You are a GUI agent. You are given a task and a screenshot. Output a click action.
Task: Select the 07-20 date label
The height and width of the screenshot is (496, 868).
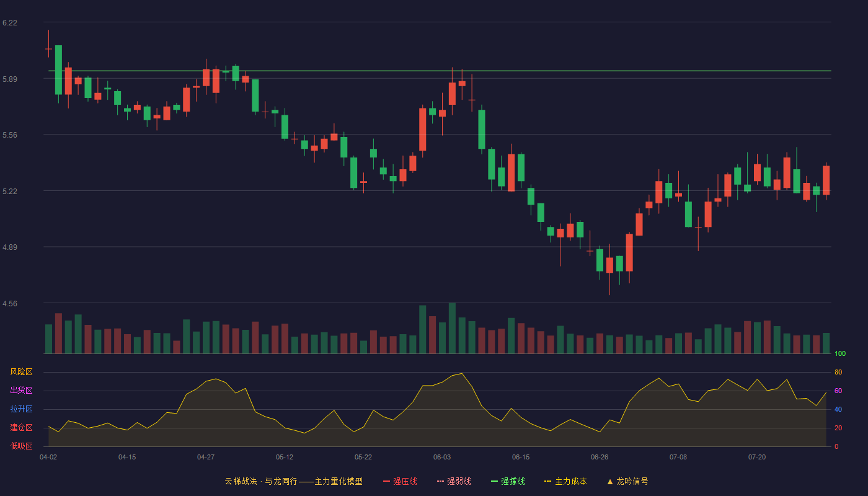(757, 457)
